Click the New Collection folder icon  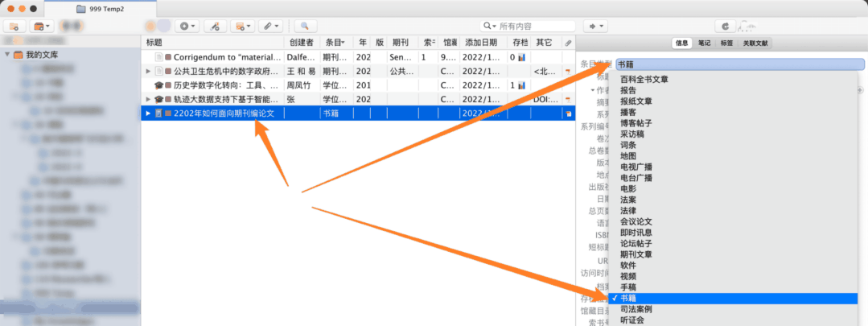click(x=16, y=27)
